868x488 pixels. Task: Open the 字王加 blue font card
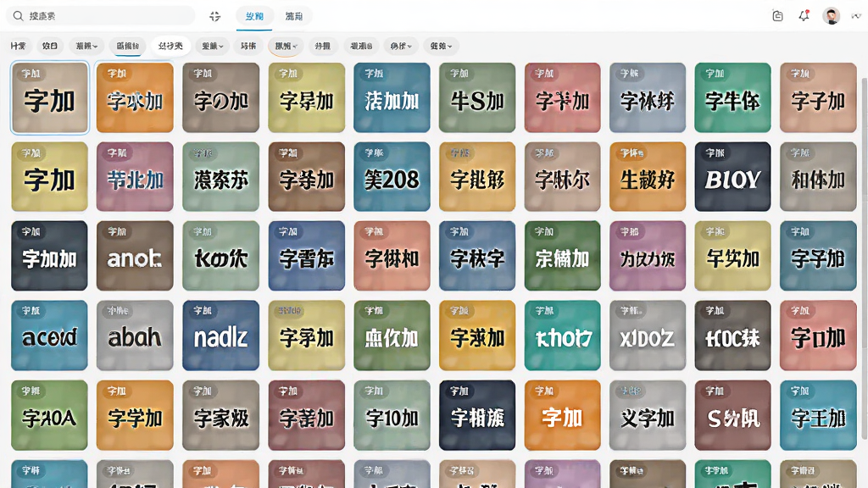(x=818, y=415)
